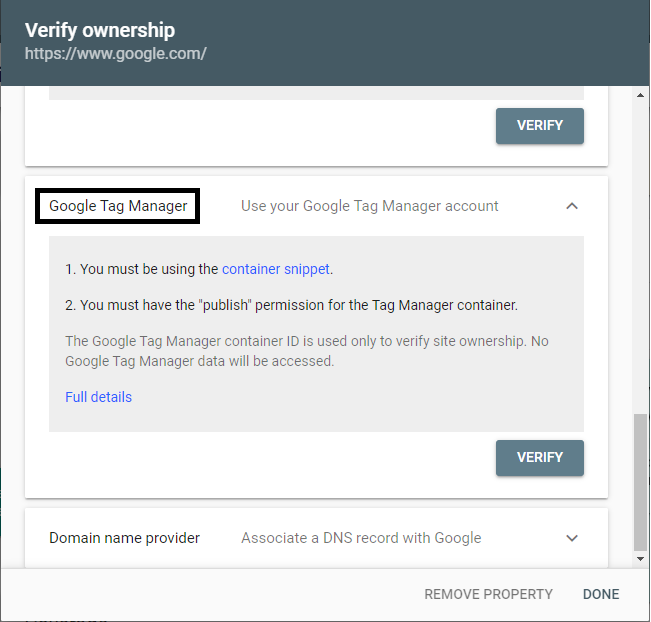Select the Google Tag Manager heading
This screenshot has width=651, height=622.
coord(118,206)
